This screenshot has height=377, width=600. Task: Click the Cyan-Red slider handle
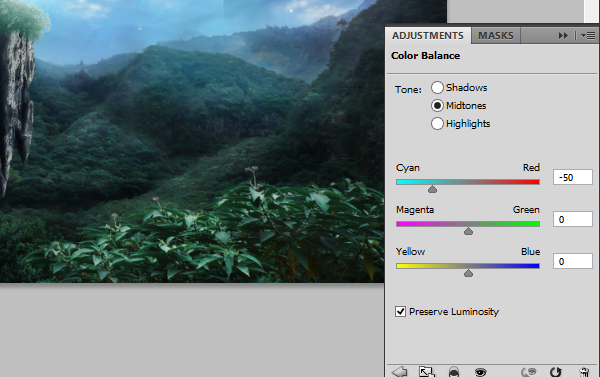tap(432, 189)
